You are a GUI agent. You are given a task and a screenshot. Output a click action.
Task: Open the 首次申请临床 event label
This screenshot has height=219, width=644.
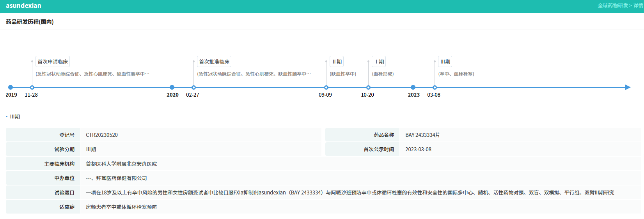coord(53,62)
